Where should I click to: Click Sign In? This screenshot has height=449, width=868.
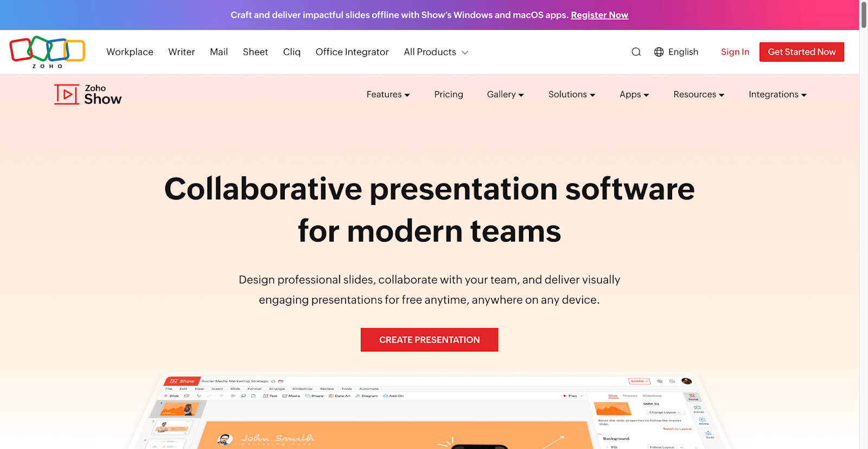coord(735,52)
